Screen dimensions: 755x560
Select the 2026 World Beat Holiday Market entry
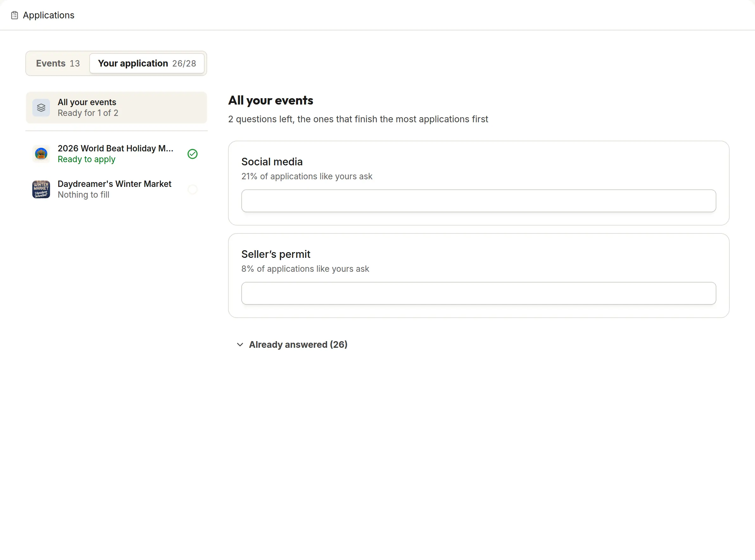[x=116, y=154]
